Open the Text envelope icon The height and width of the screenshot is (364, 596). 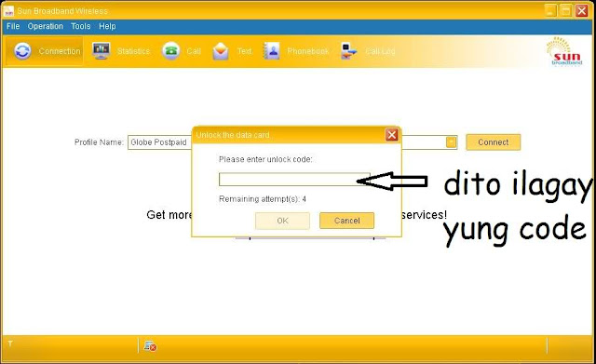[221, 51]
